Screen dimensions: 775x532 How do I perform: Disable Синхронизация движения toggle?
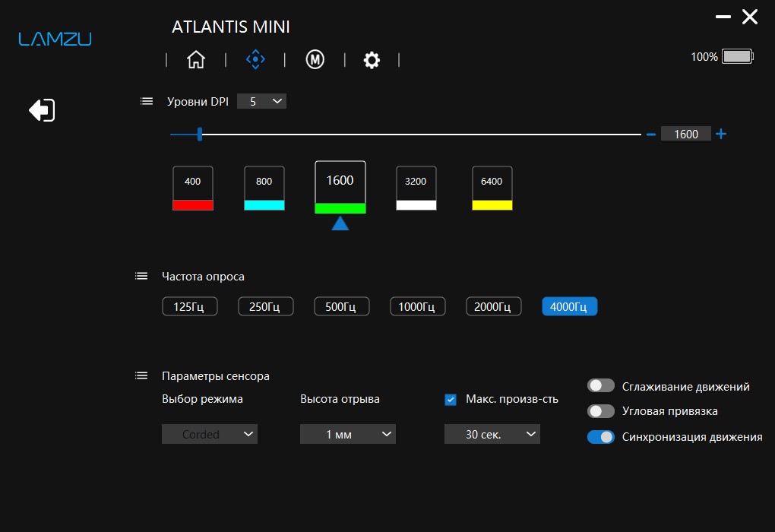pos(601,437)
